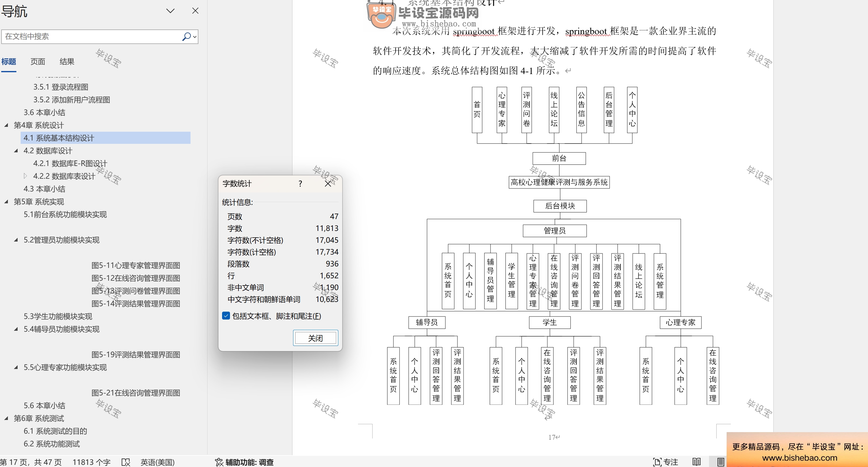Select heading 4.1 系统基本结构设计
The image size is (868, 467).
(x=106, y=138)
